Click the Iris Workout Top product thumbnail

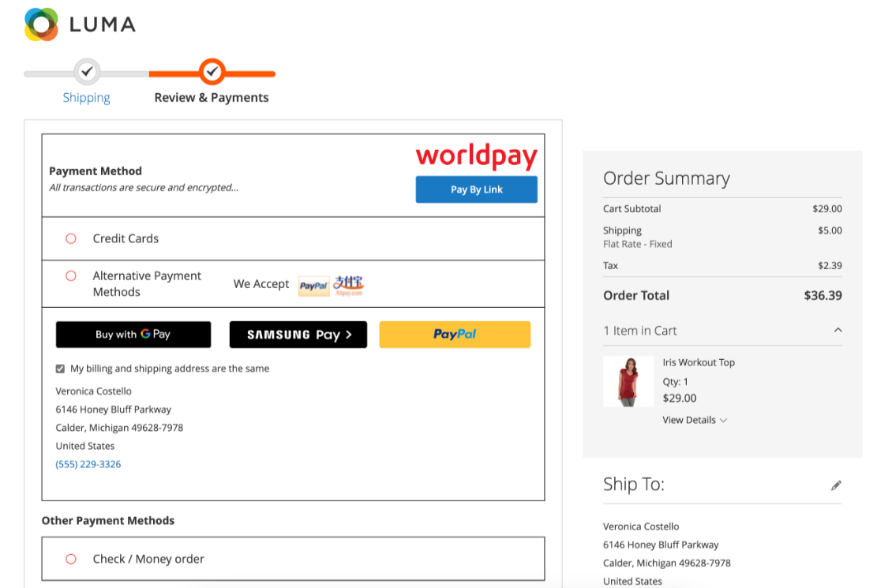(628, 381)
